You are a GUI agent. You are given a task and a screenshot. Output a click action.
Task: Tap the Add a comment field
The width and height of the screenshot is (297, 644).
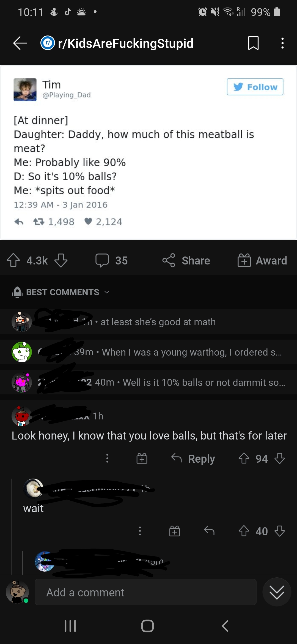point(145,592)
